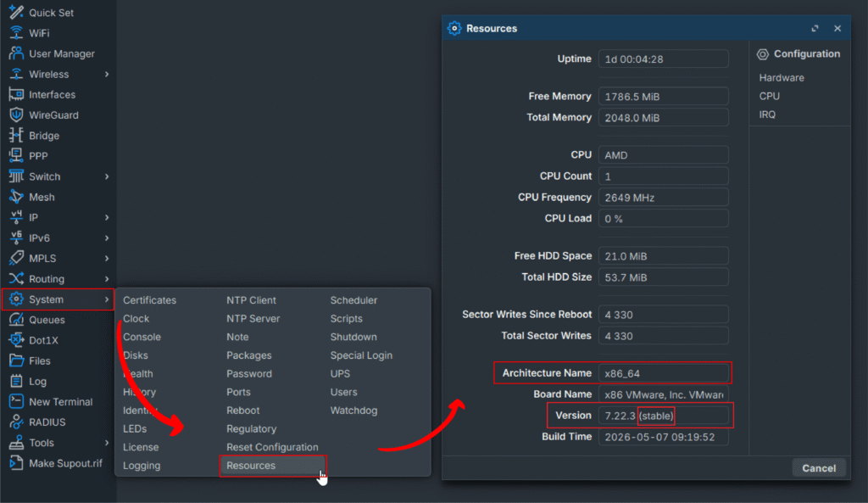This screenshot has width=868, height=503.
Task: Open the Hardware configuration link
Action: click(782, 77)
